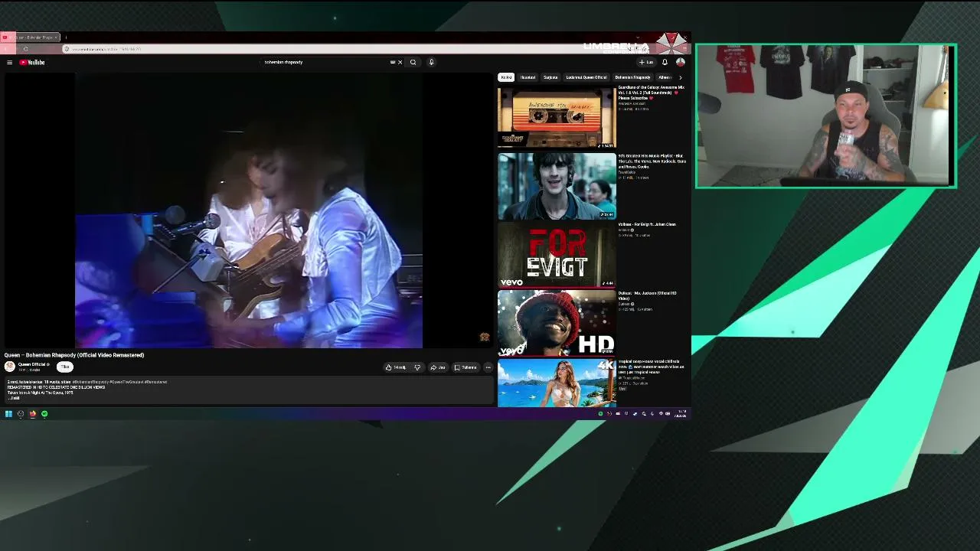Select the Sarjasta filter chip
The height and width of the screenshot is (551, 980).
550,77
